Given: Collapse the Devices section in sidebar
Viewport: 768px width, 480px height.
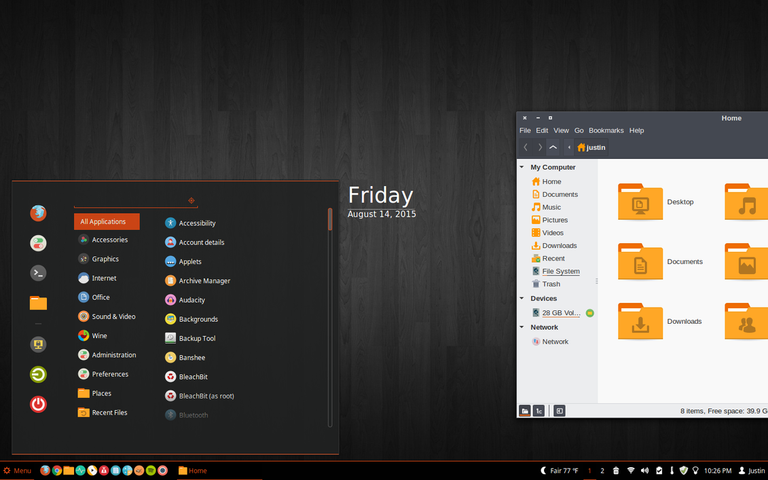Looking at the screenshot, I should coord(522,298).
